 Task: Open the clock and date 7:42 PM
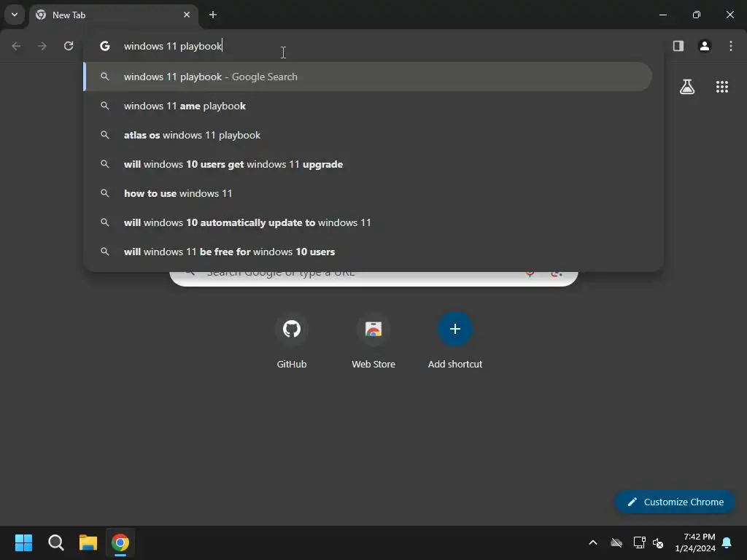tap(695, 542)
